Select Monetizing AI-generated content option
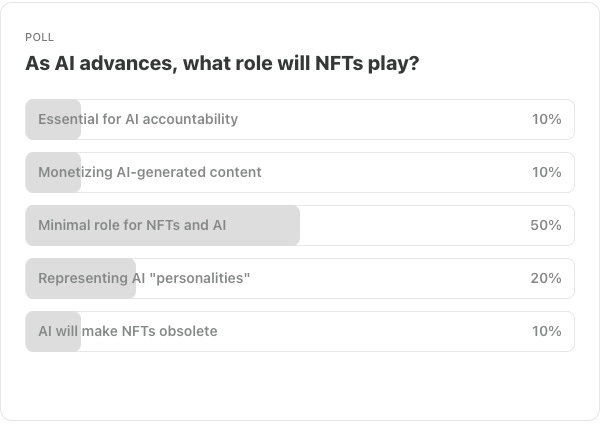The height and width of the screenshot is (427, 603). (x=300, y=173)
